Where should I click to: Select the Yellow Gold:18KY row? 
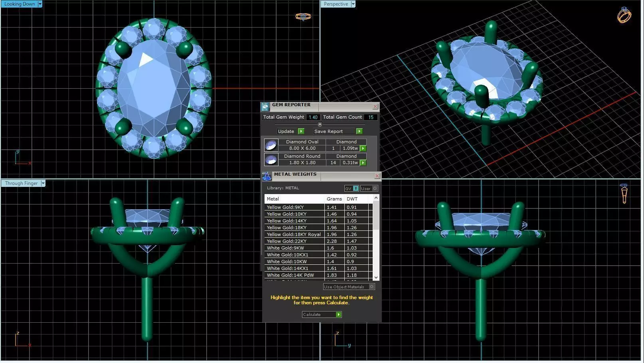pos(318,228)
